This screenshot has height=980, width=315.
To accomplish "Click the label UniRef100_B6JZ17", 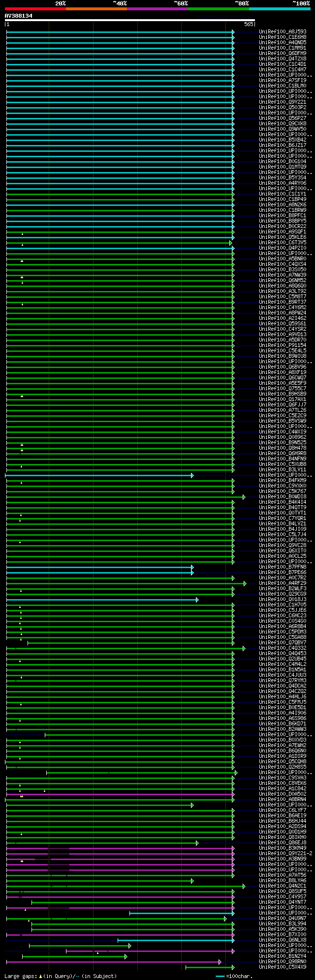I will 283,145.
